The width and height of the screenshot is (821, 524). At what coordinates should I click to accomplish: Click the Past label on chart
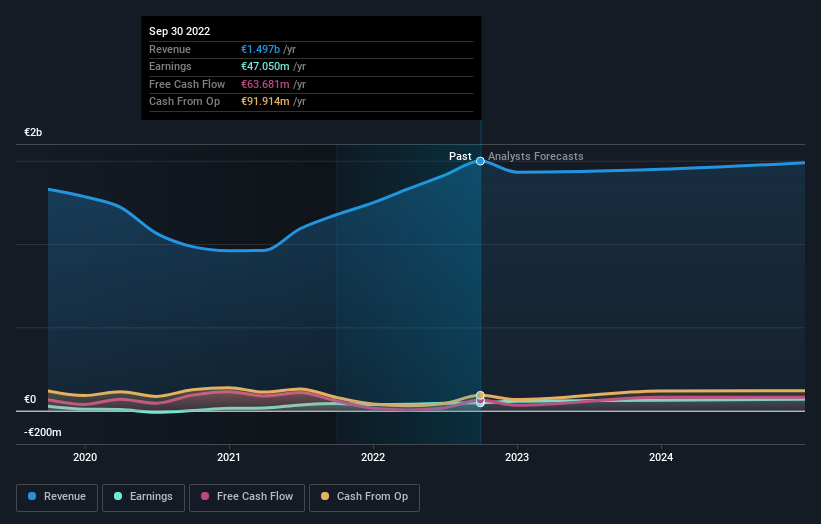pos(460,156)
